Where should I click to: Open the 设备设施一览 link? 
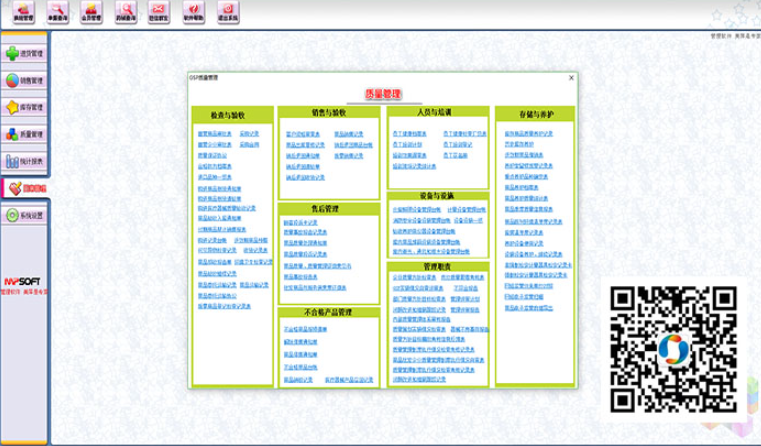tap(468, 220)
